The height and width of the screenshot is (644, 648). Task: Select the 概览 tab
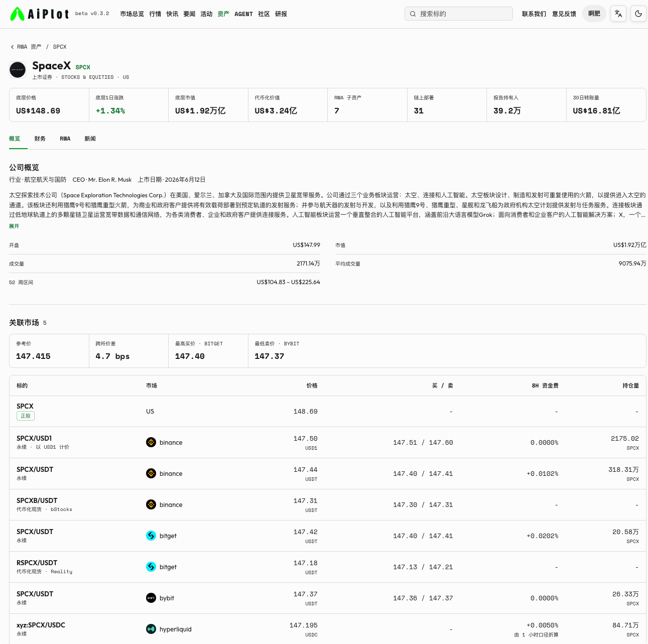tap(15, 139)
